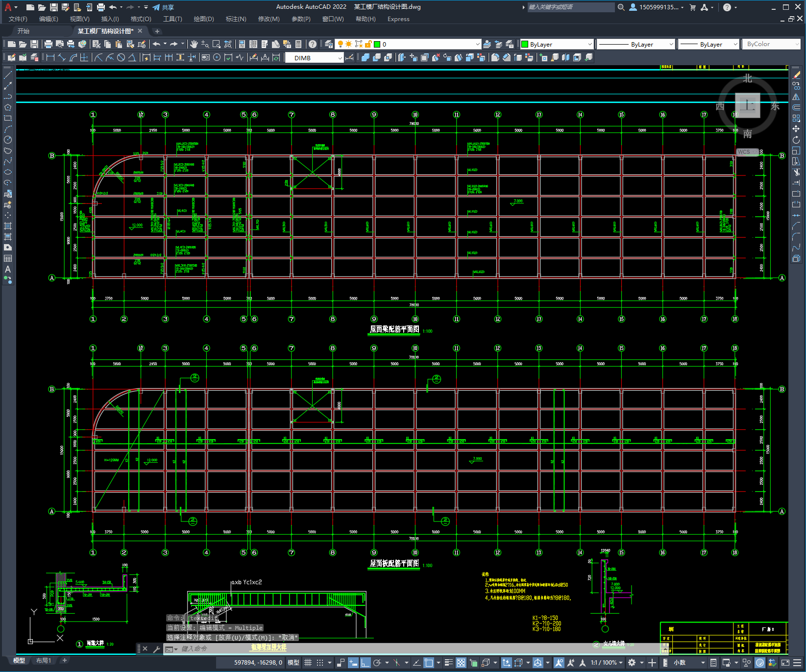Viewport: 806px width, 672px height.
Task: Click the Move tool in modify toolbar
Action: pyautogui.click(x=796, y=129)
